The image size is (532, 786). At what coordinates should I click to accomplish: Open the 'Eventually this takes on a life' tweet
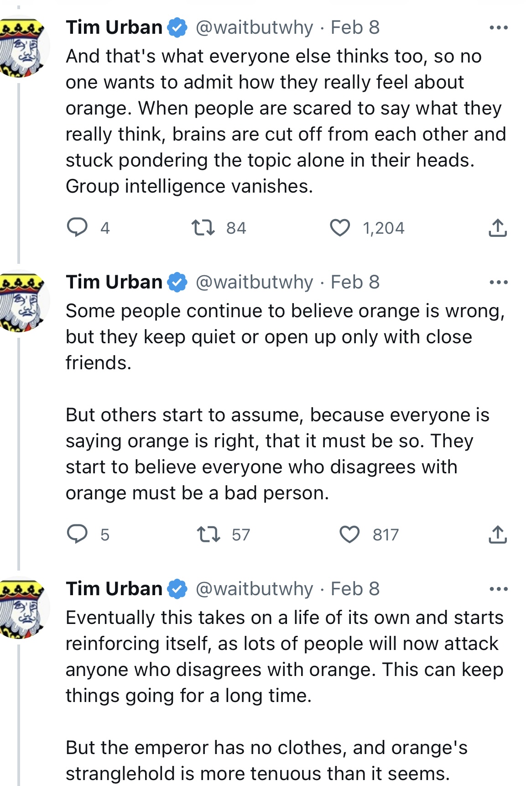(283, 657)
